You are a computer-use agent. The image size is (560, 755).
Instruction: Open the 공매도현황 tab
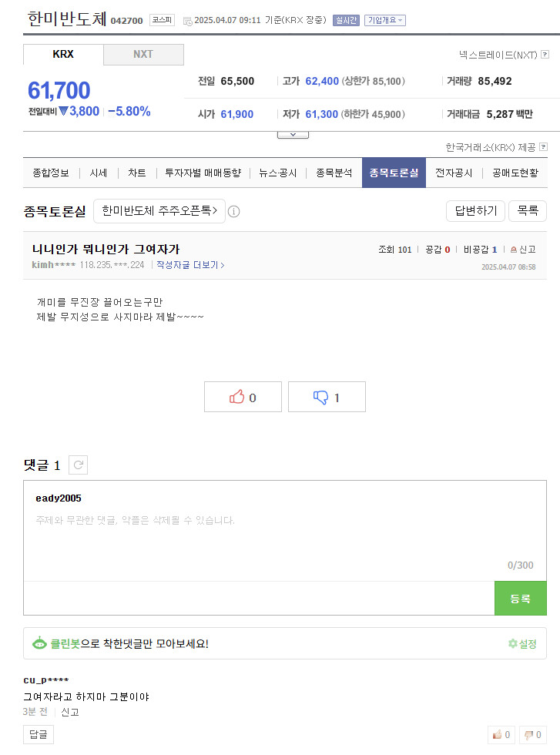(515, 173)
